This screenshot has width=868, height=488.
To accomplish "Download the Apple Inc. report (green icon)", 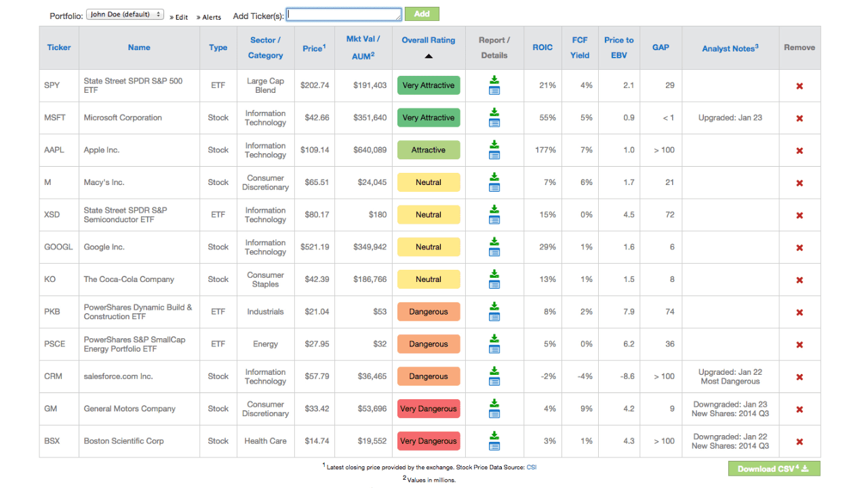I will click(494, 144).
